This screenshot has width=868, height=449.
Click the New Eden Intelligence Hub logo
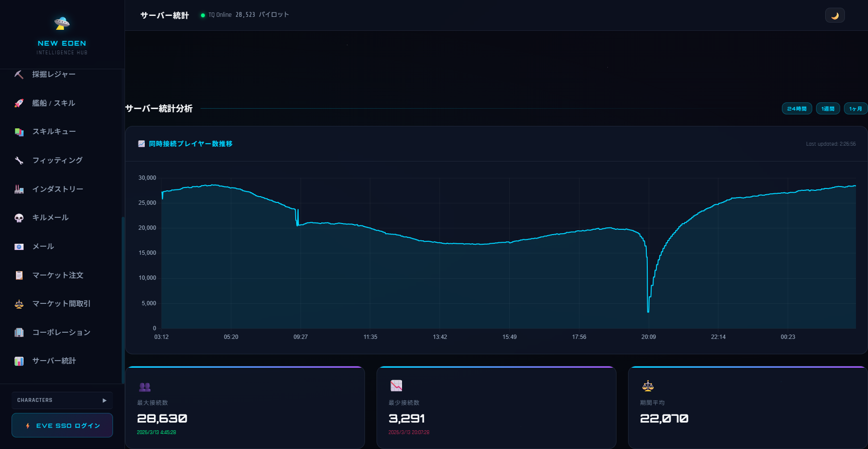[x=62, y=35]
